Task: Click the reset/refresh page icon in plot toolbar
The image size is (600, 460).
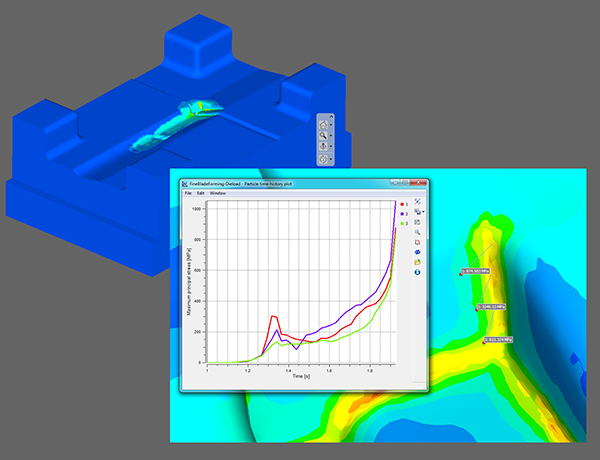Action: point(417,242)
